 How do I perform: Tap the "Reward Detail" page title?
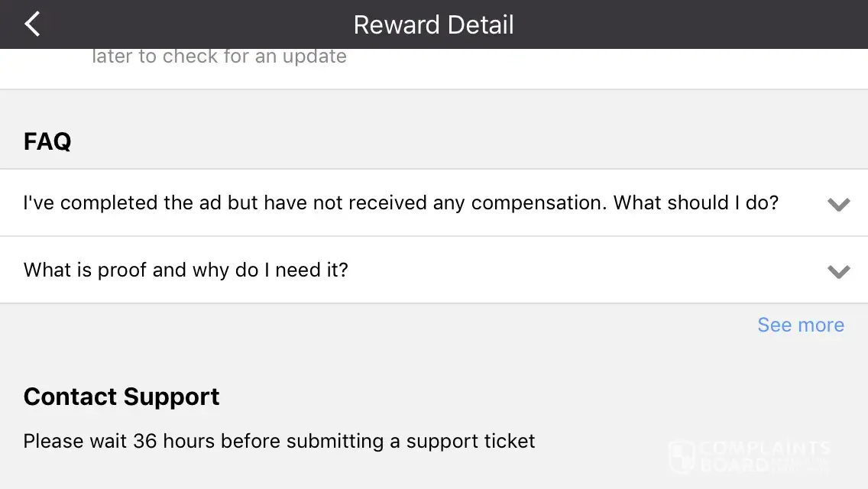[x=433, y=24]
